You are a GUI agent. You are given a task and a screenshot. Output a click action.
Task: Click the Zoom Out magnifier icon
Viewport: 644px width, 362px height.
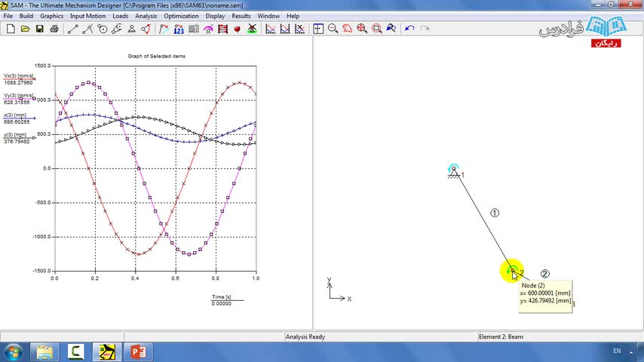tap(333, 29)
